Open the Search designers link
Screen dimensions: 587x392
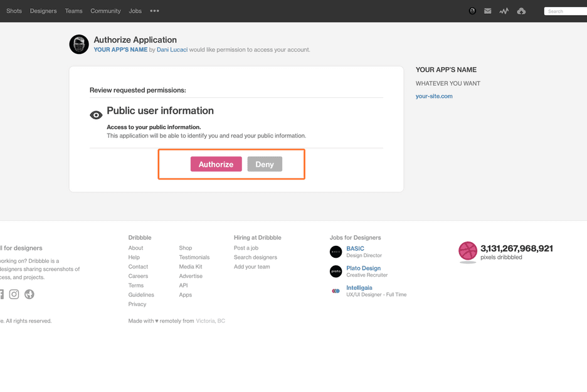[255, 257]
